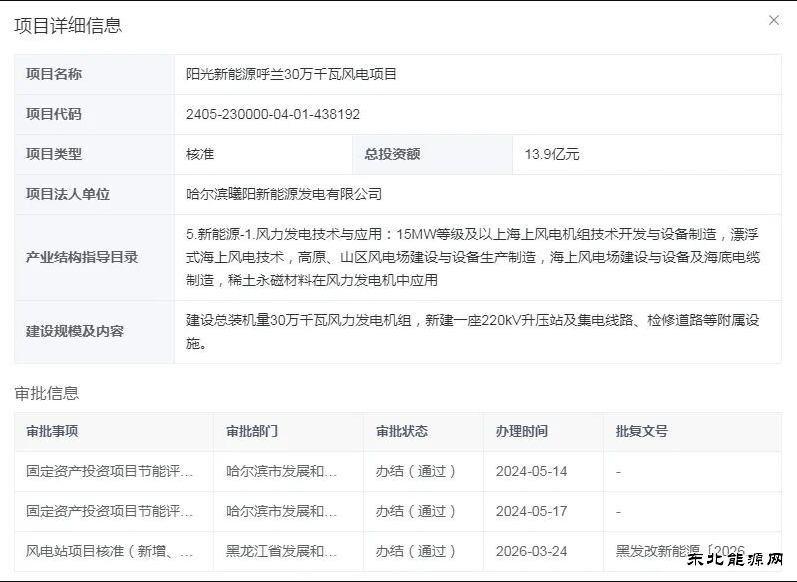
Task: Click the 黑龙江省发展和 department cell
Action: pos(282,551)
